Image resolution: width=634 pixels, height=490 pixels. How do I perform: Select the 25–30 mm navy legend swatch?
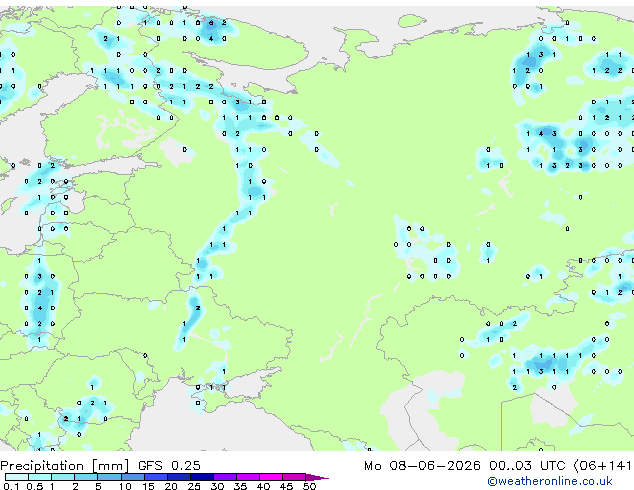[202, 477]
